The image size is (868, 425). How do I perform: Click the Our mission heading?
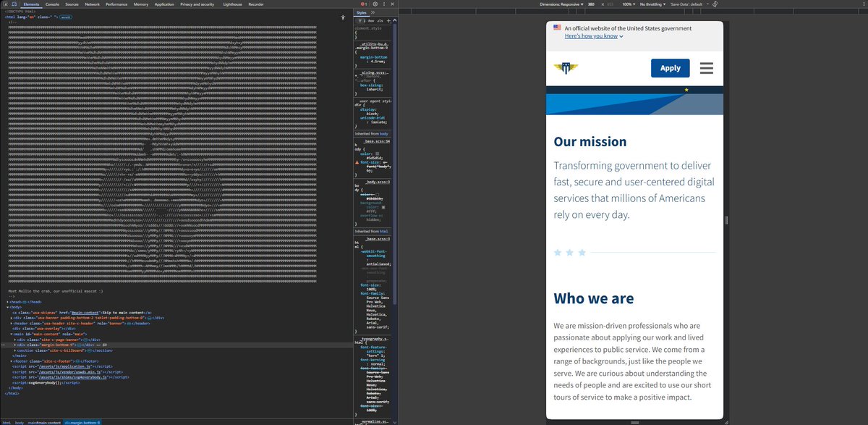(x=590, y=142)
